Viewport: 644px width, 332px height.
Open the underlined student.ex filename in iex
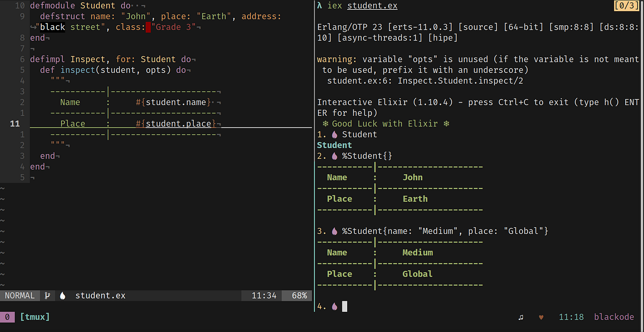click(371, 5)
